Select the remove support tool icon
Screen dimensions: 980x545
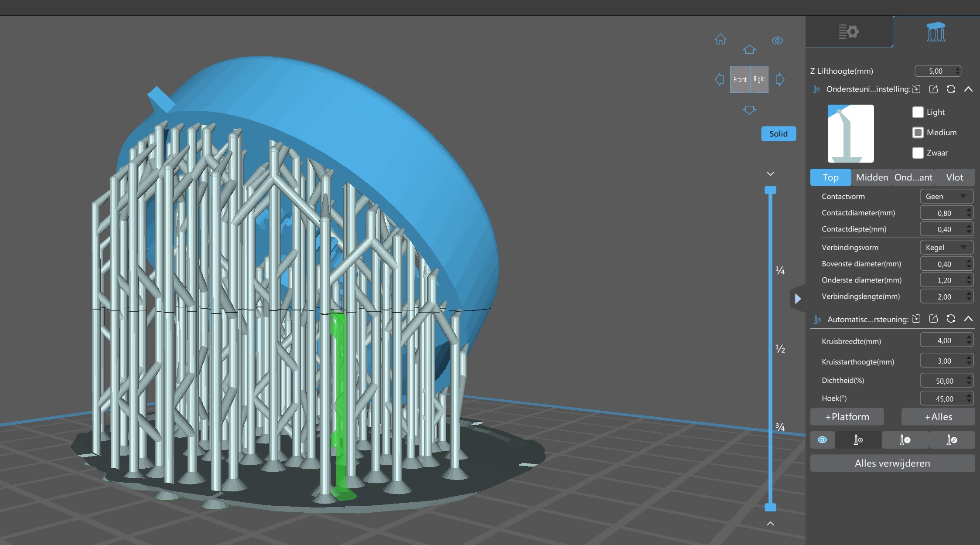click(x=905, y=440)
